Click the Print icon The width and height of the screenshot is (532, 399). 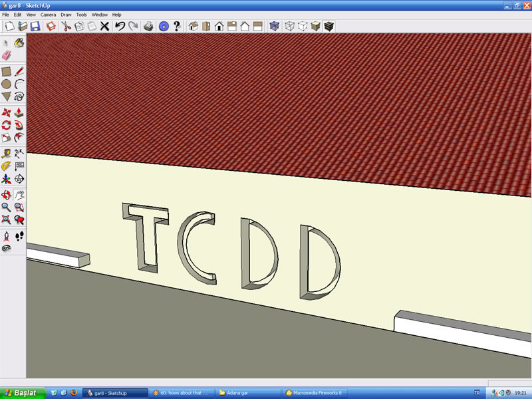(148, 26)
